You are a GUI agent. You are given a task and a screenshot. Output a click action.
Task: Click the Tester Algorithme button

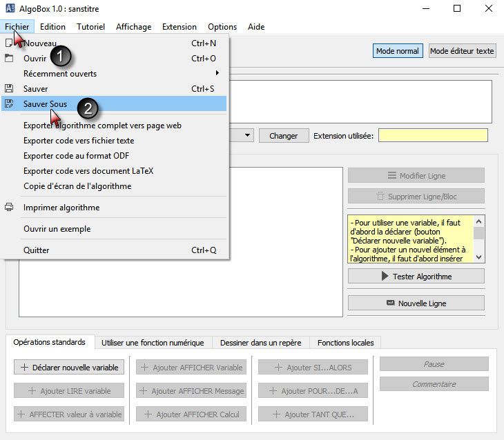(x=416, y=276)
